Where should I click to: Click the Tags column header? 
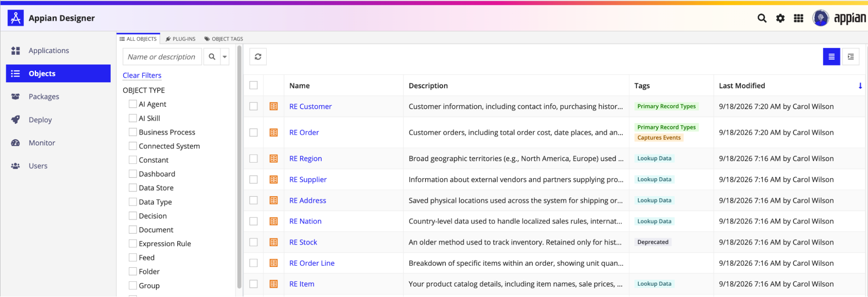click(x=642, y=86)
